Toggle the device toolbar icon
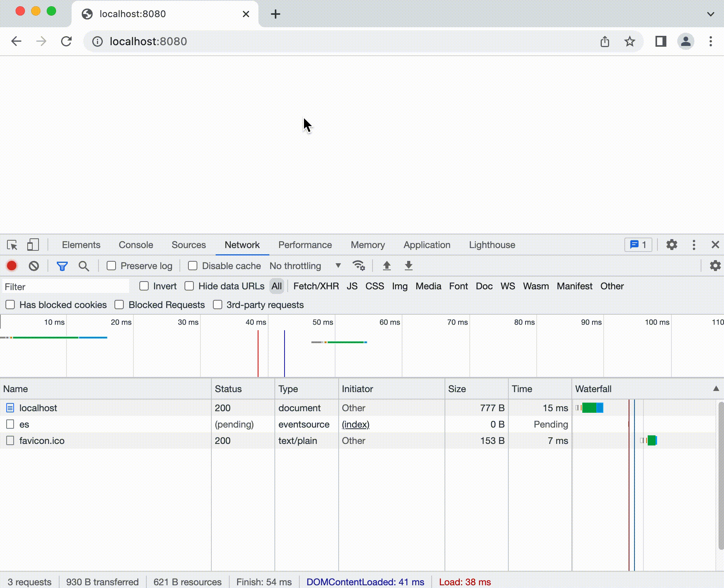The height and width of the screenshot is (588, 724). click(x=33, y=245)
